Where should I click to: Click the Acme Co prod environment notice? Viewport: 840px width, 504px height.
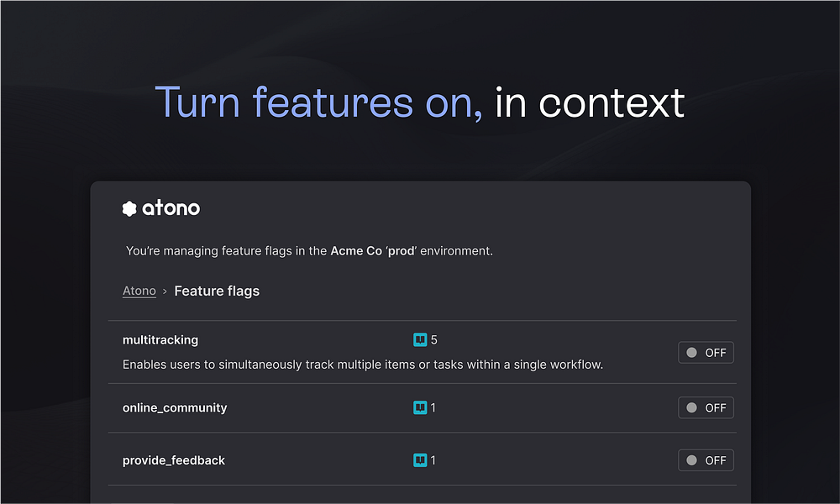pos(309,251)
